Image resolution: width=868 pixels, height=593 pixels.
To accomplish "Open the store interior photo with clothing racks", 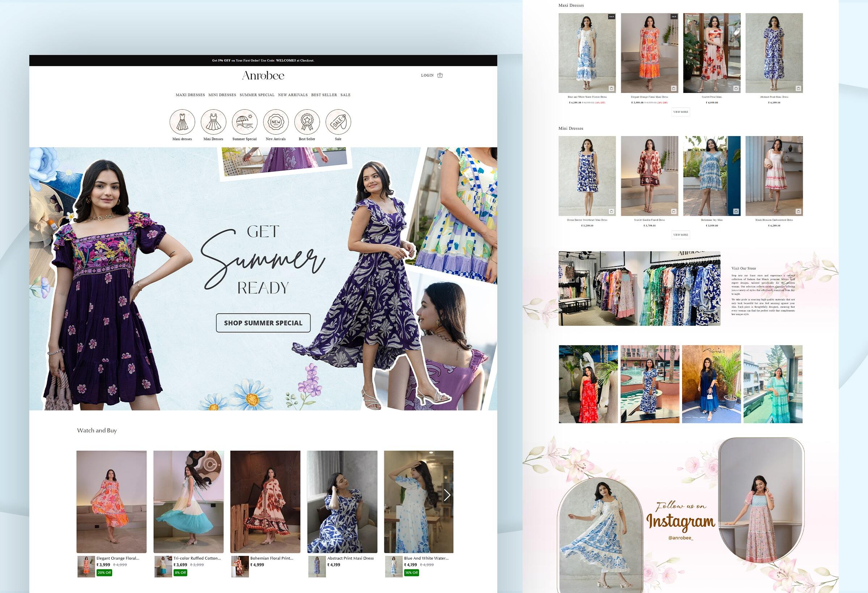I will (639, 288).
